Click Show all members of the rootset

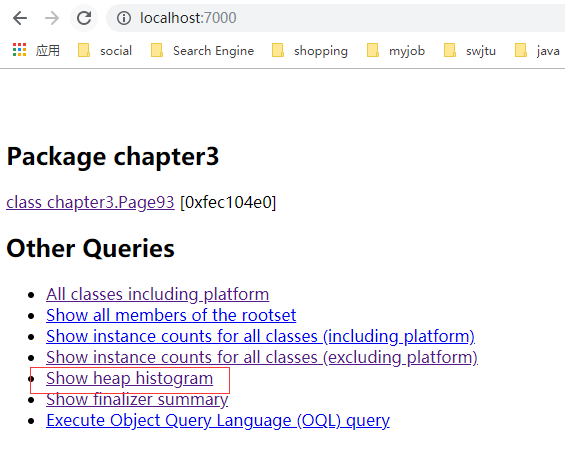(x=171, y=315)
